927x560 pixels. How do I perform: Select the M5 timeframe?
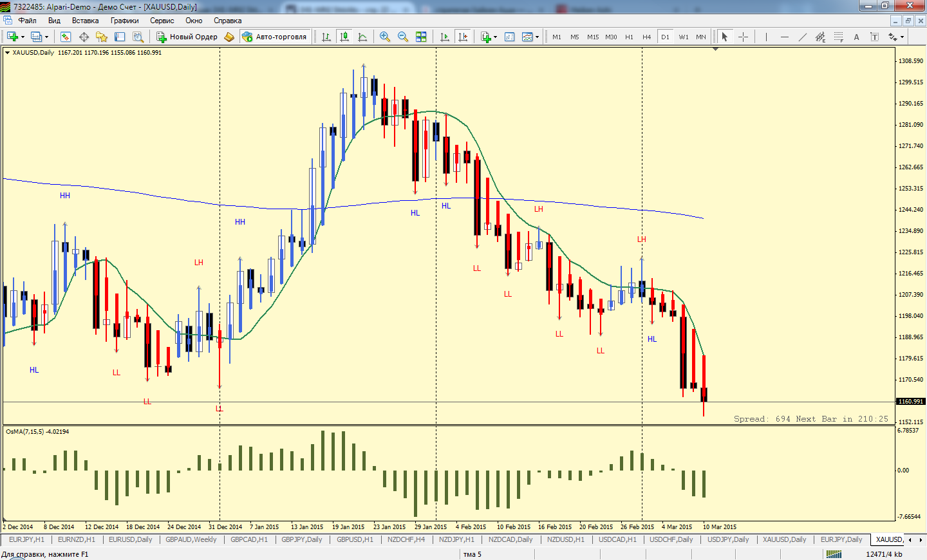(575, 37)
